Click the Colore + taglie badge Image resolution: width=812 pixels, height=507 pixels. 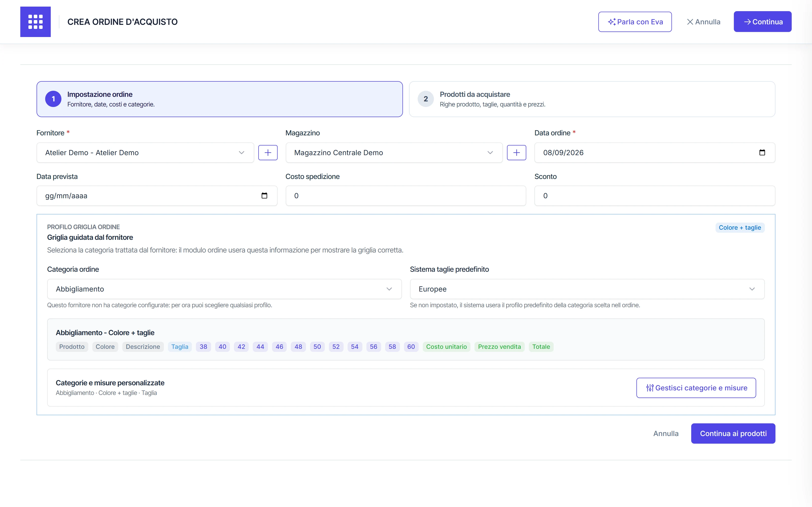739,227
